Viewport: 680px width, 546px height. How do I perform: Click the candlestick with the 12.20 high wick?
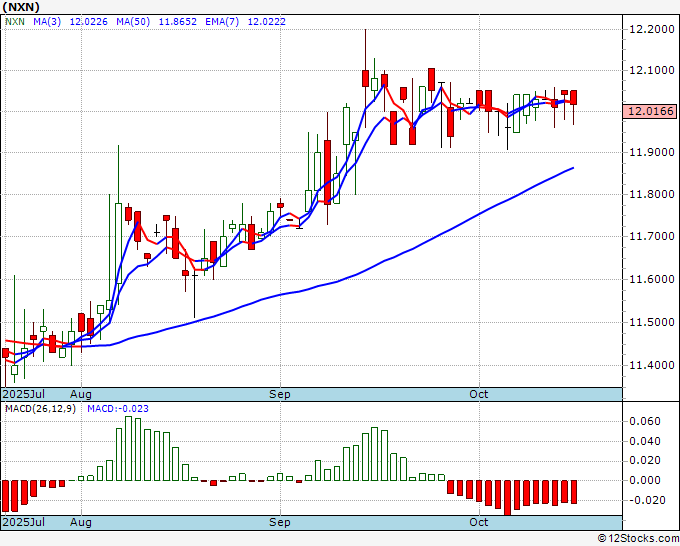[366, 78]
